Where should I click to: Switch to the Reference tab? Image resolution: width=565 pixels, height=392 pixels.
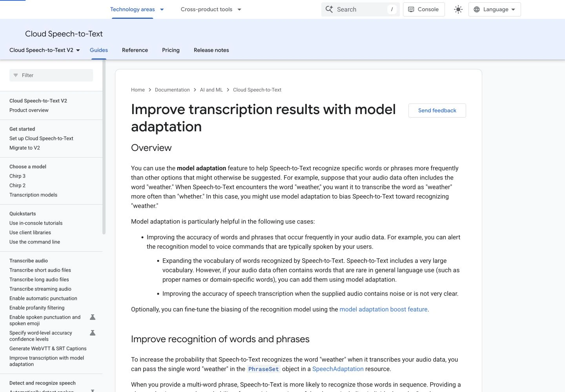[x=135, y=50]
